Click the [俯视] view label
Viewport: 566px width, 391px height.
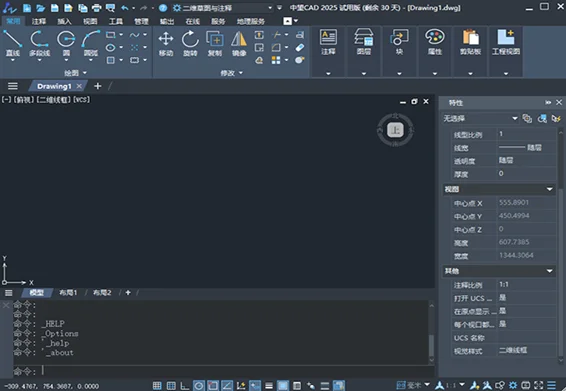coord(24,99)
